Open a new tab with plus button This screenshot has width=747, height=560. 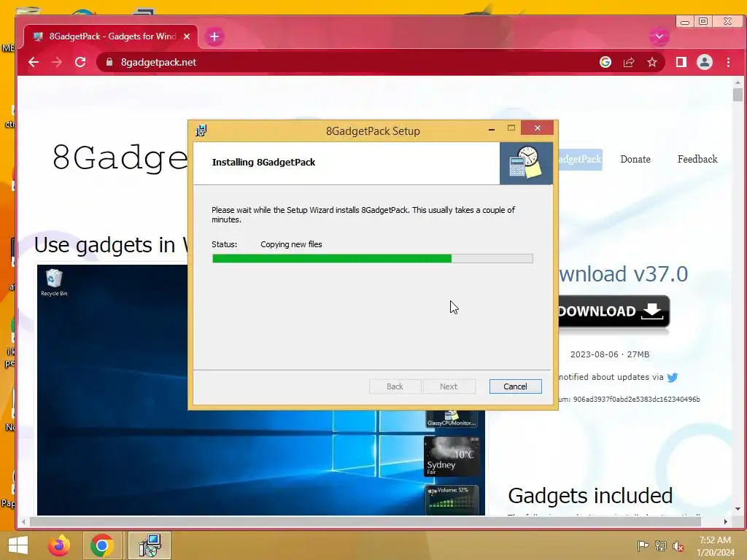click(214, 36)
